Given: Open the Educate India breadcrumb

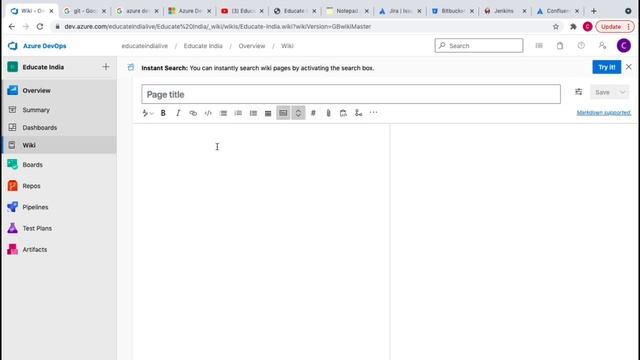Looking at the screenshot, I should tap(203, 46).
